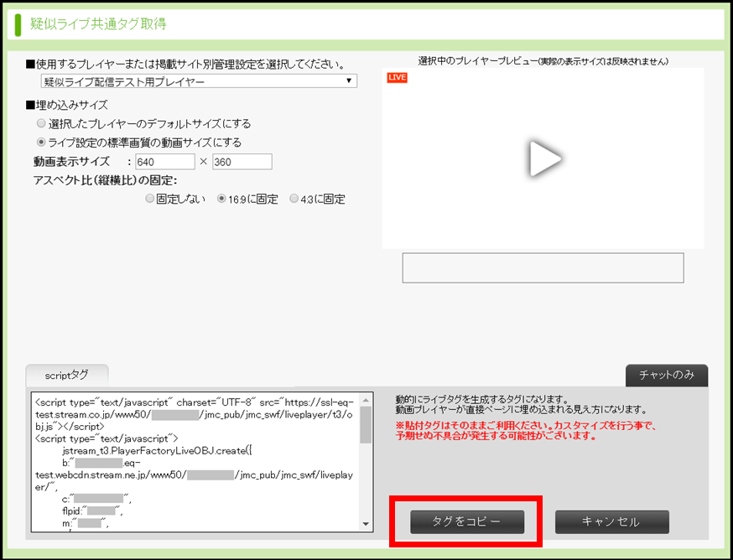733x560 pixels.
Task: Click the キャンセル button
Action: [612, 521]
